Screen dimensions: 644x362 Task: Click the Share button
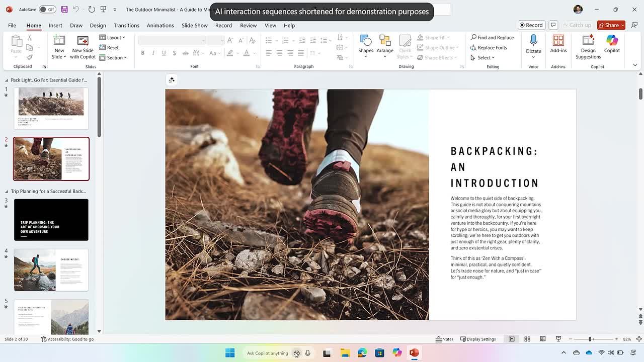click(608, 25)
